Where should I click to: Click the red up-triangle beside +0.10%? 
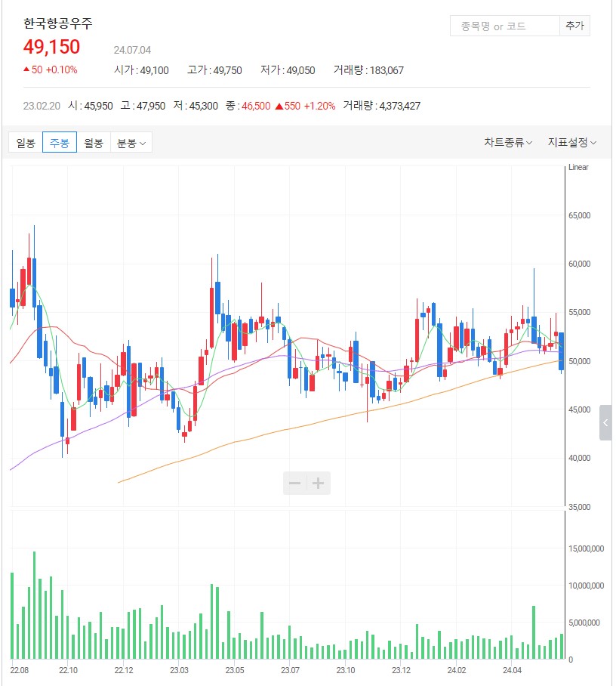pos(26,70)
